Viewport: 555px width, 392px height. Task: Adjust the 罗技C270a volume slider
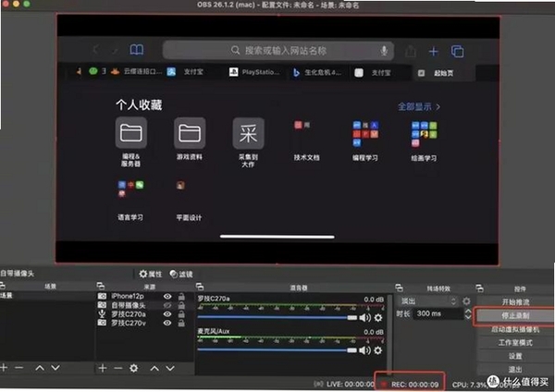click(277, 318)
